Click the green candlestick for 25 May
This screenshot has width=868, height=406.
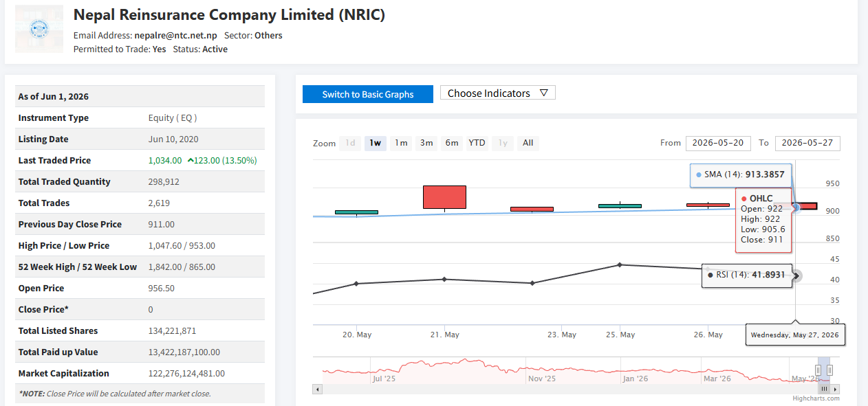click(620, 205)
